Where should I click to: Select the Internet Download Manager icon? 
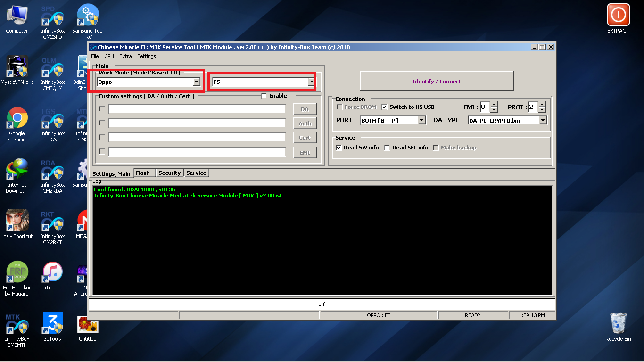click(x=17, y=176)
